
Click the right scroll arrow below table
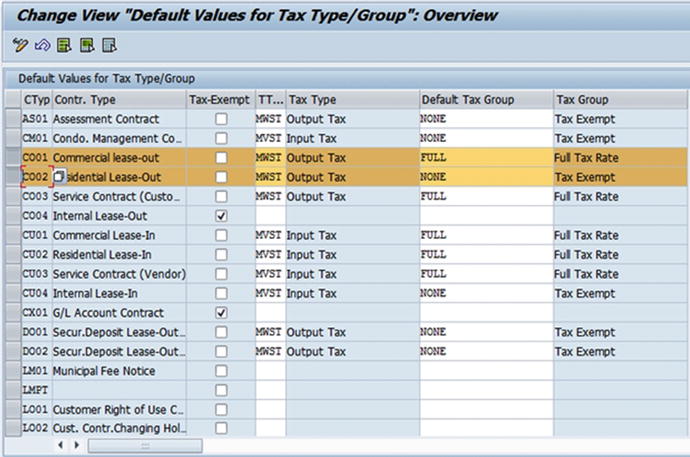click(76, 445)
